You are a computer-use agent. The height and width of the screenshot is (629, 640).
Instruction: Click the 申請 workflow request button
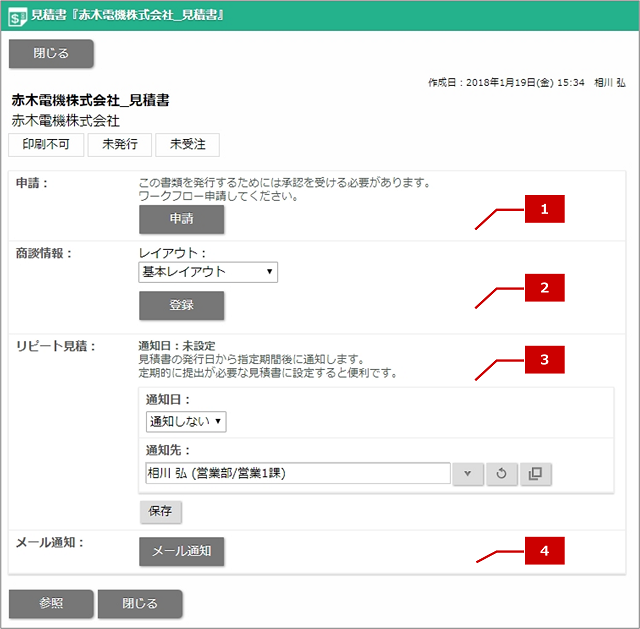182,219
